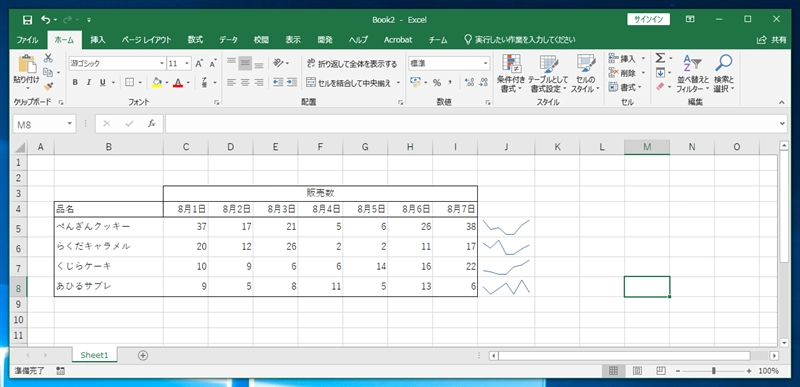800x387 pixels.
Task: Click the Undo arrow icon
Action: click(x=46, y=20)
